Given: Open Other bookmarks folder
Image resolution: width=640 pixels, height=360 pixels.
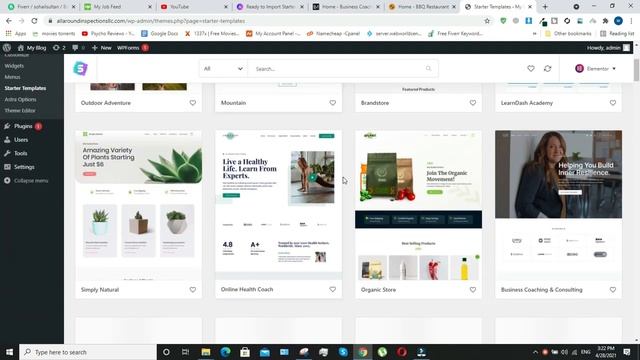Looking at the screenshot, I should pos(568,33).
